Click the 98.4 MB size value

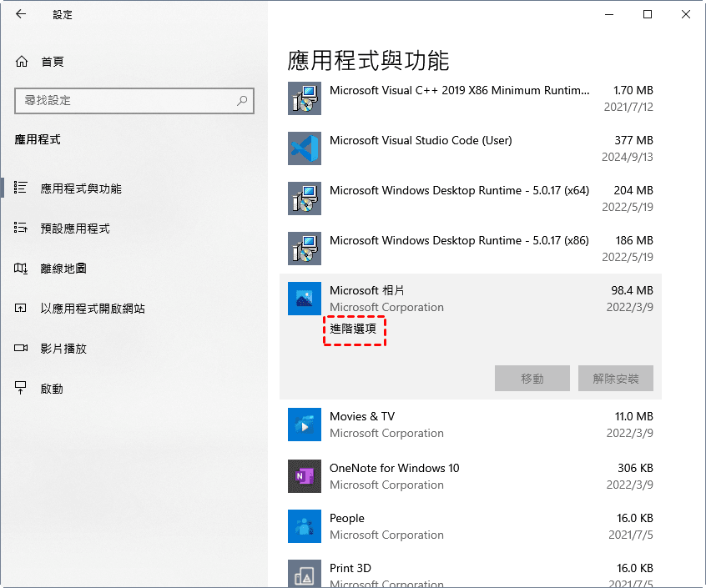point(633,290)
